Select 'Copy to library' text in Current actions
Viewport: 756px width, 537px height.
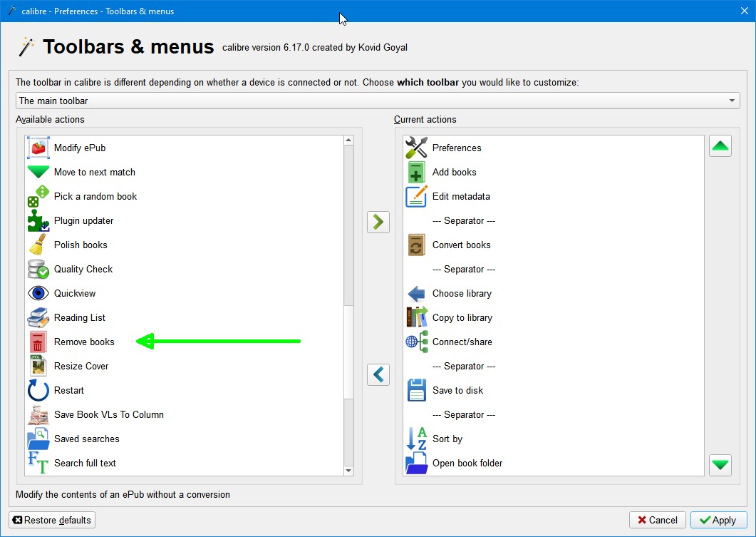click(x=462, y=317)
